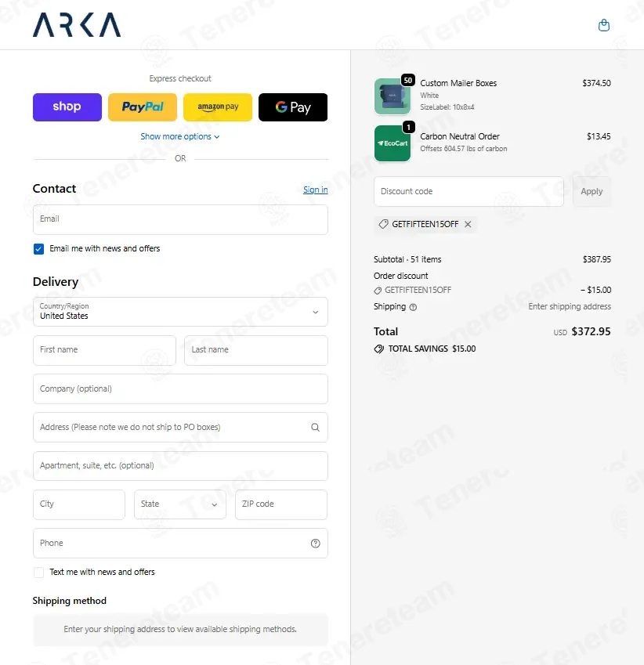Click the Shipping info question icon
Screen dimensions: 644x665
(x=413, y=307)
